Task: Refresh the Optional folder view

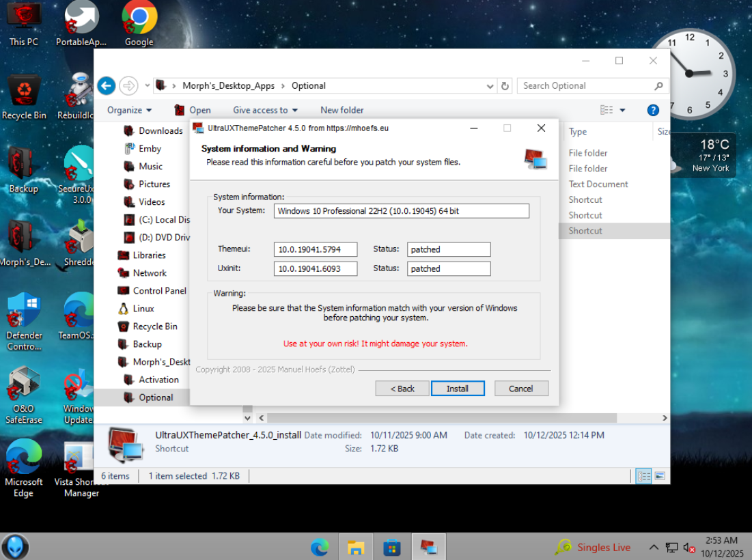Action: tap(505, 86)
